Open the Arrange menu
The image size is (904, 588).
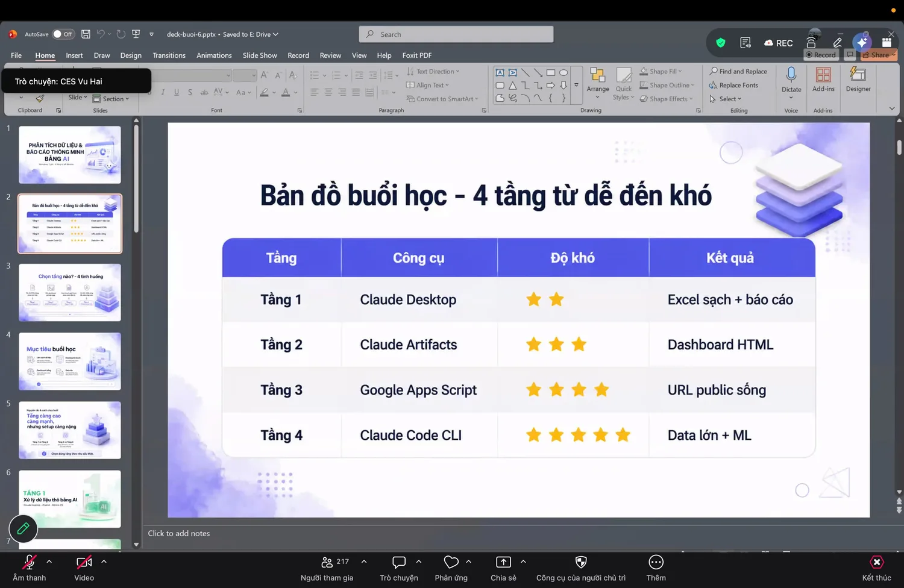pyautogui.click(x=598, y=83)
